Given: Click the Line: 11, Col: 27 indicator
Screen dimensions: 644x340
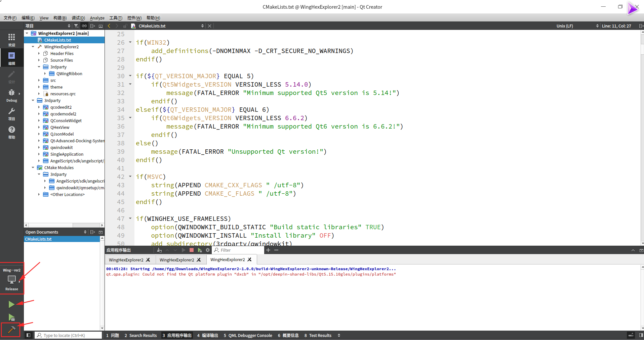Looking at the screenshot, I should pyautogui.click(x=616, y=26).
